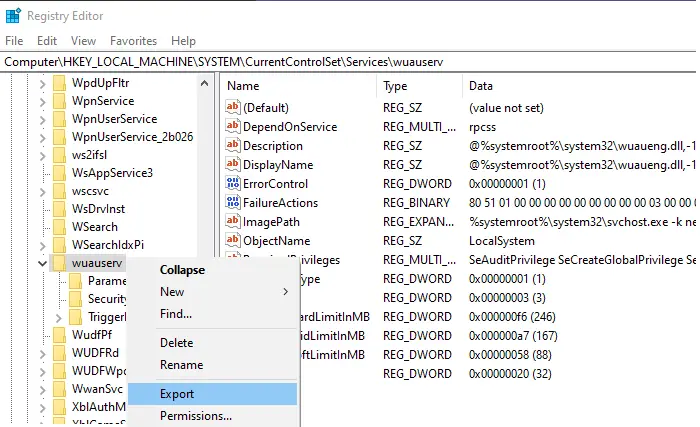
Task: Select the WpnService folder icon
Action: click(x=59, y=101)
